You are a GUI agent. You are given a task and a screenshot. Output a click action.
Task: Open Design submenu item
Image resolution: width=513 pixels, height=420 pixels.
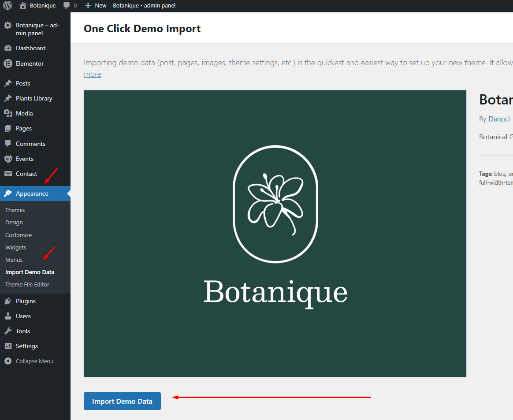tap(14, 223)
